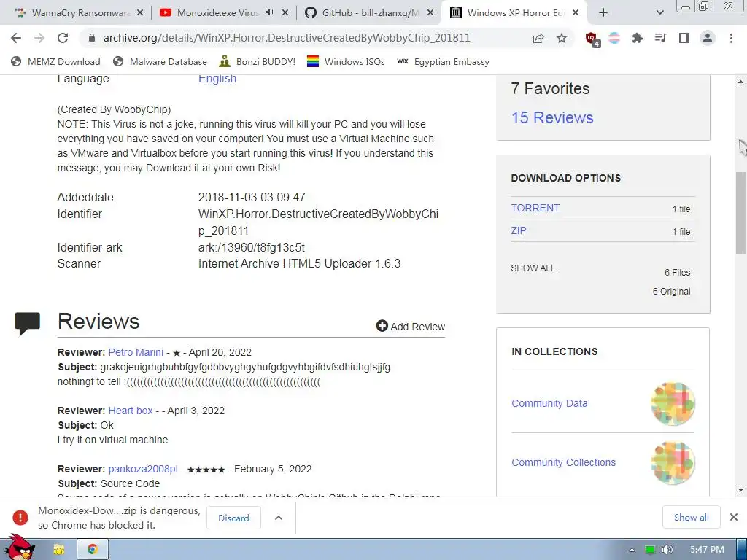Open the Angry Birds start button

point(19,548)
